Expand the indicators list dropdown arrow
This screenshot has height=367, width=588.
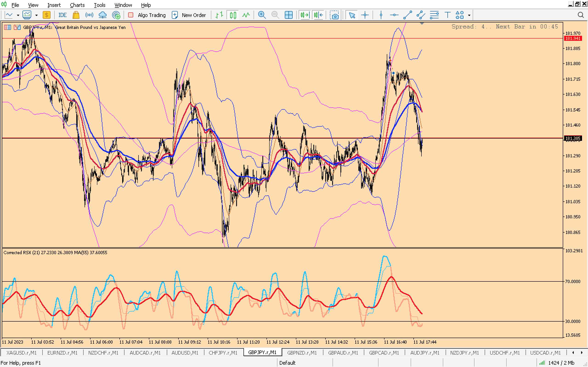click(37, 15)
